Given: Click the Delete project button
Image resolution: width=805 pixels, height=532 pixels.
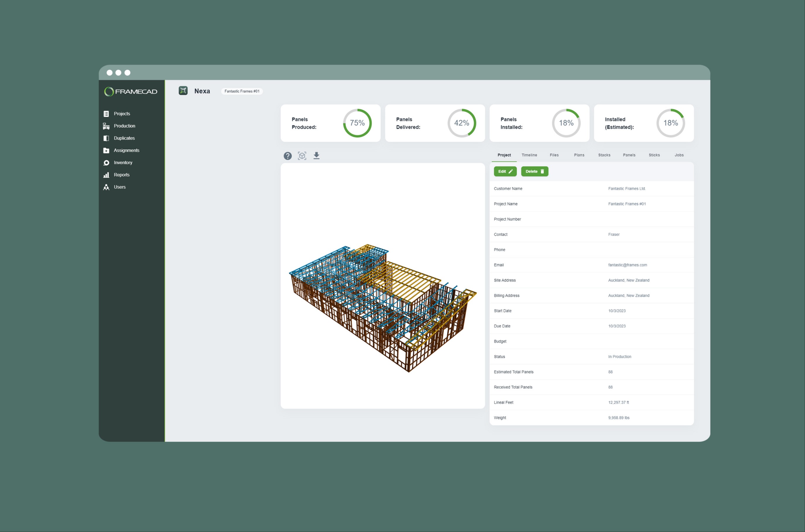Looking at the screenshot, I should pyautogui.click(x=535, y=171).
